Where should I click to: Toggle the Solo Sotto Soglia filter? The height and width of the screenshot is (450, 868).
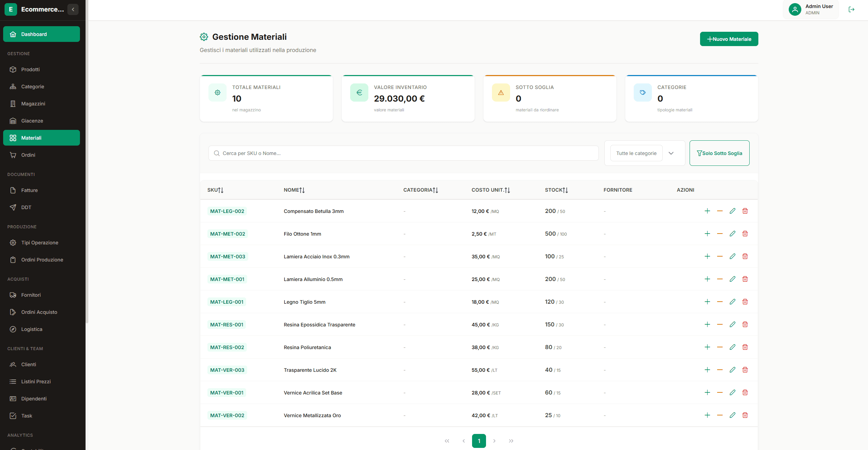719,153
